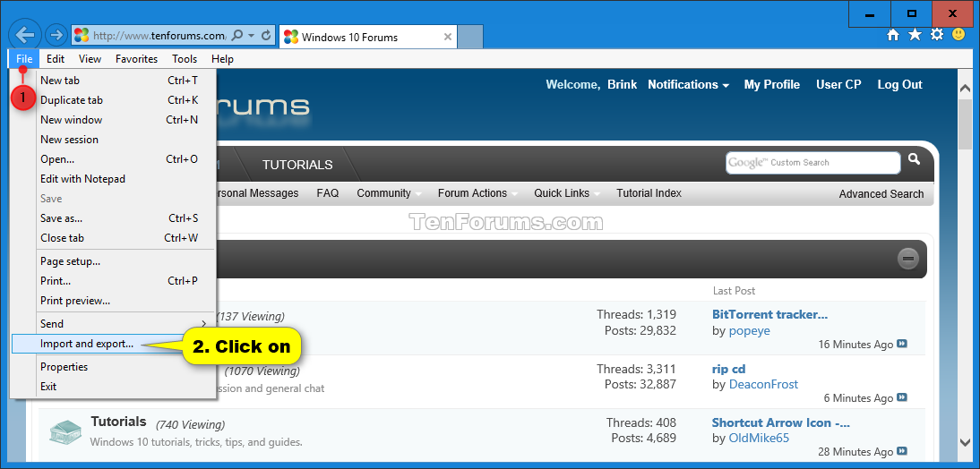Go back with the browser Back arrow

click(25, 34)
